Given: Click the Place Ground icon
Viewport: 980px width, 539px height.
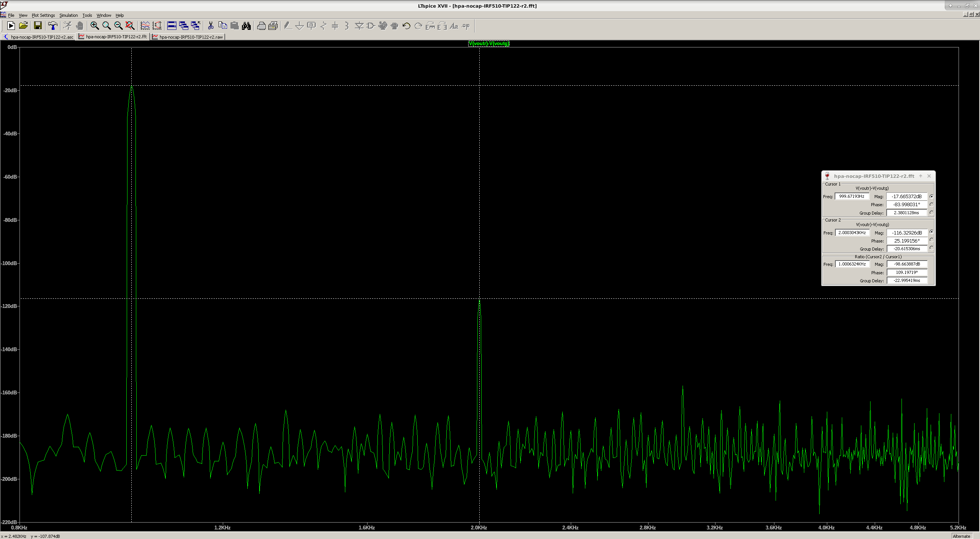Looking at the screenshot, I should (x=300, y=26).
